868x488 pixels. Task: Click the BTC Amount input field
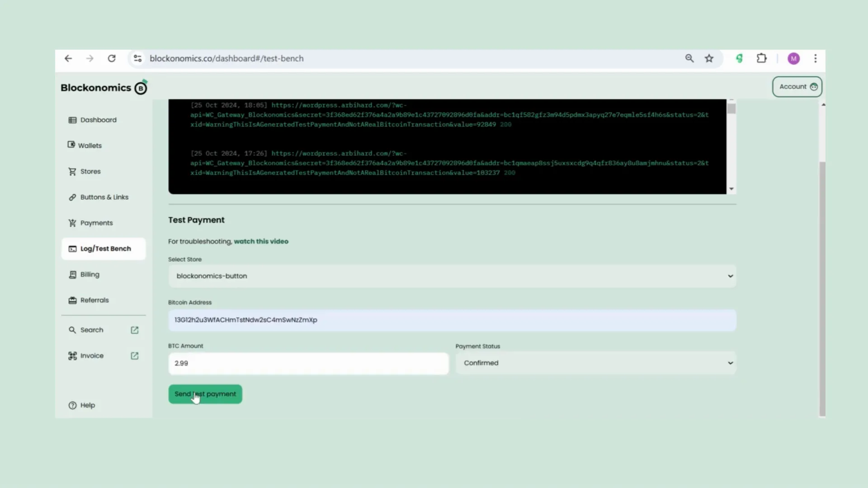point(308,363)
